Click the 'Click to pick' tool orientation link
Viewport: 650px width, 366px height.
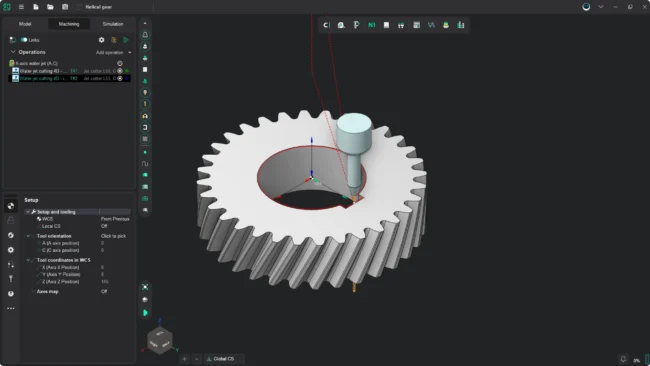(113, 236)
